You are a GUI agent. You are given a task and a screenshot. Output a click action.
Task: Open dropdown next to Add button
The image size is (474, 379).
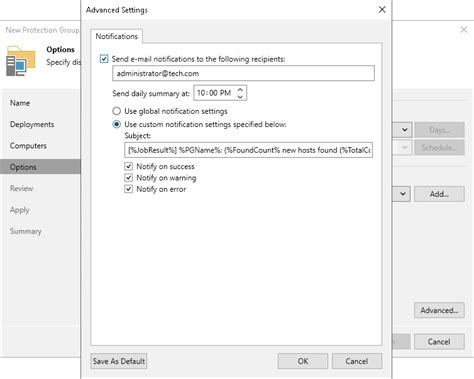click(402, 194)
